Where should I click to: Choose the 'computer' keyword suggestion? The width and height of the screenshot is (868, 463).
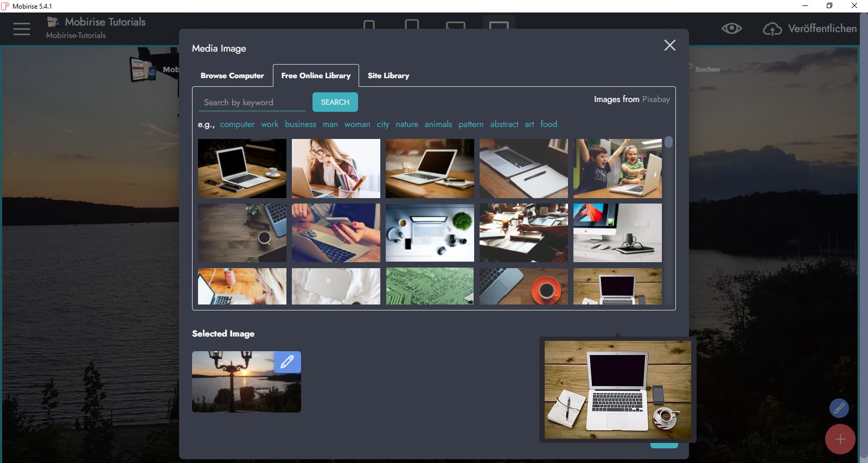[237, 124]
